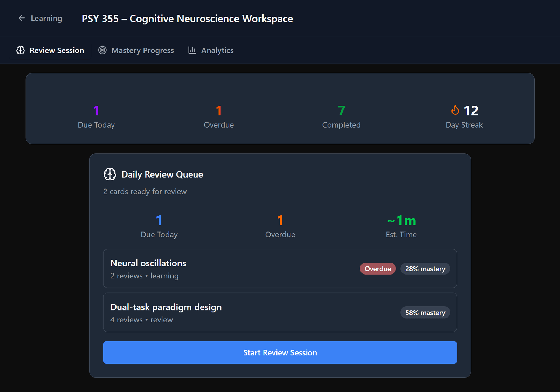Click the Daily Review Queue heading
560x392 pixels.
click(x=162, y=174)
